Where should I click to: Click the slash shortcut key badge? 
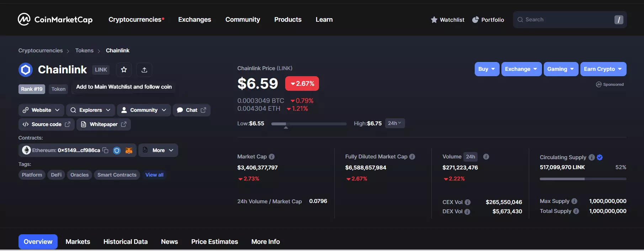[x=619, y=20]
